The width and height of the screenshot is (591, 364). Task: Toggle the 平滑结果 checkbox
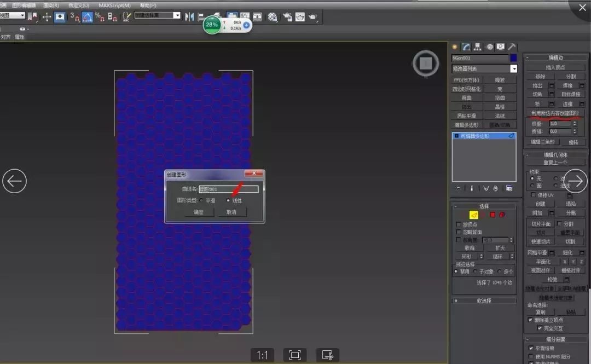click(x=531, y=348)
